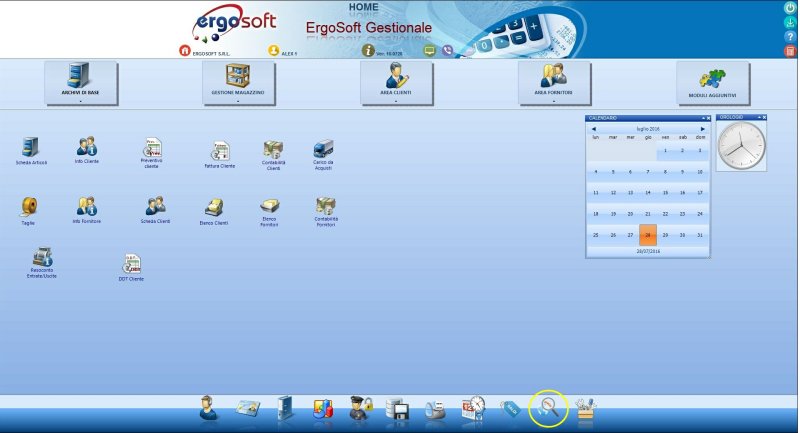Screen dimensions: 800x433
Task: Click the purple phone icon in header
Action: point(447,50)
